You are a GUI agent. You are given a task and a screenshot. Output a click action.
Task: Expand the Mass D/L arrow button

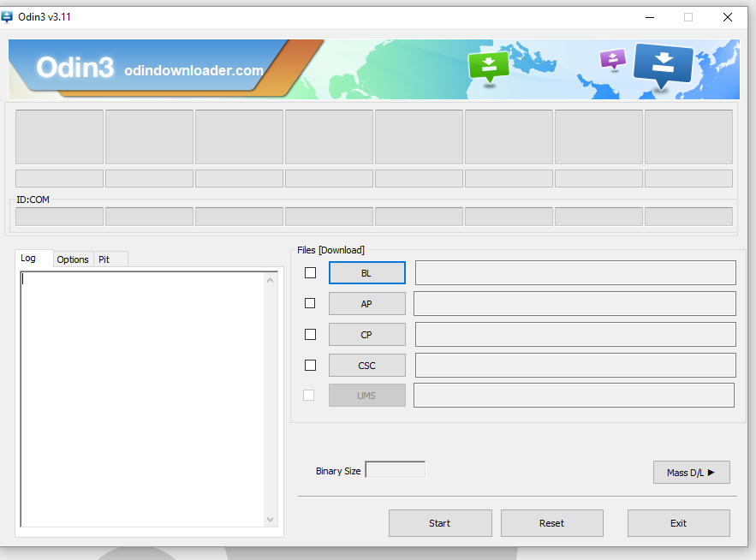[691, 472]
